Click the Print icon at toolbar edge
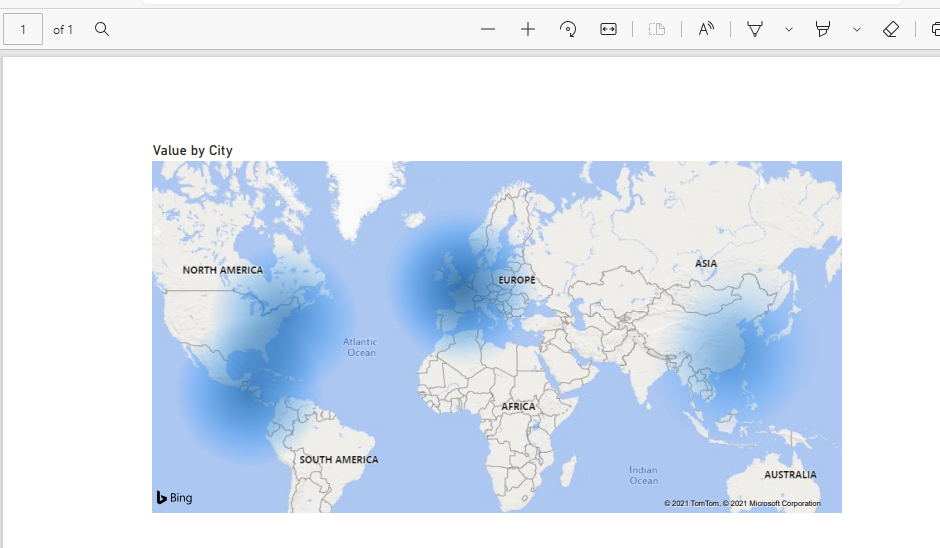This screenshot has height=548, width=940. pyautogui.click(x=936, y=29)
